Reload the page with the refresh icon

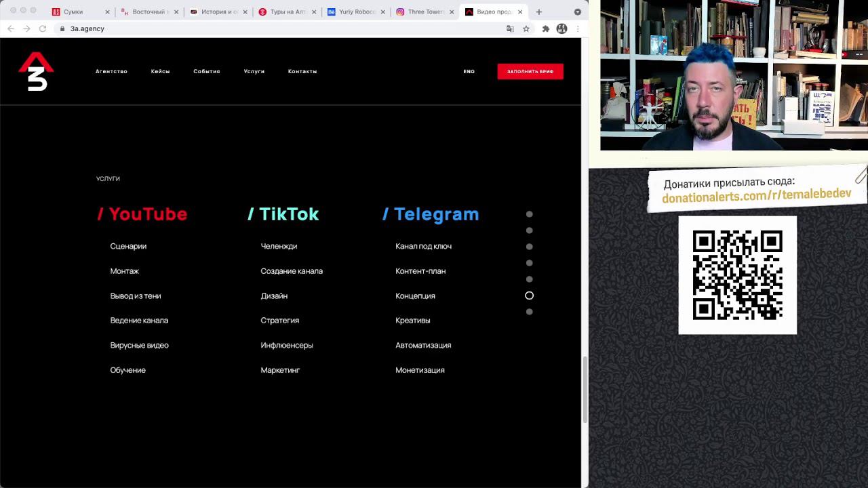(x=43, y=28)
